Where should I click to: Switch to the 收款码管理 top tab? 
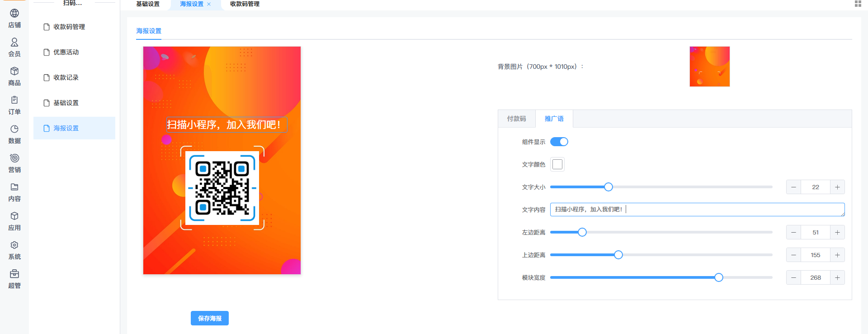pyautogui.click(x=245, y=4)
